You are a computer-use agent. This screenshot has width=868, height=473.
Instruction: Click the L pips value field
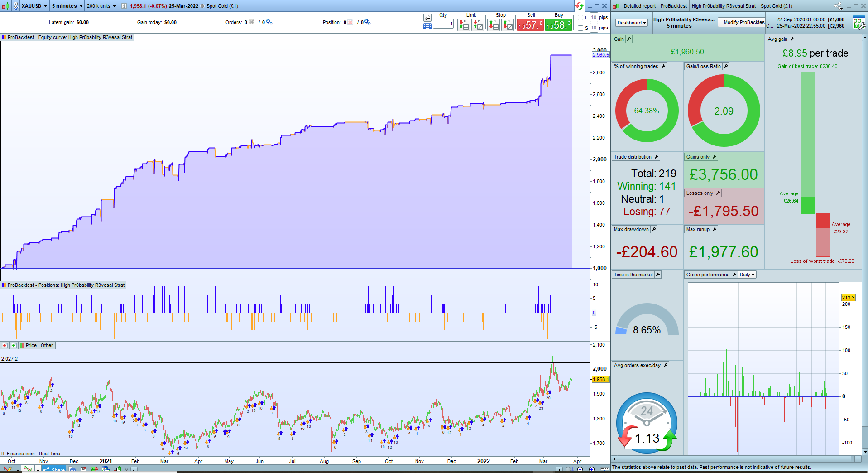point(594,18)
